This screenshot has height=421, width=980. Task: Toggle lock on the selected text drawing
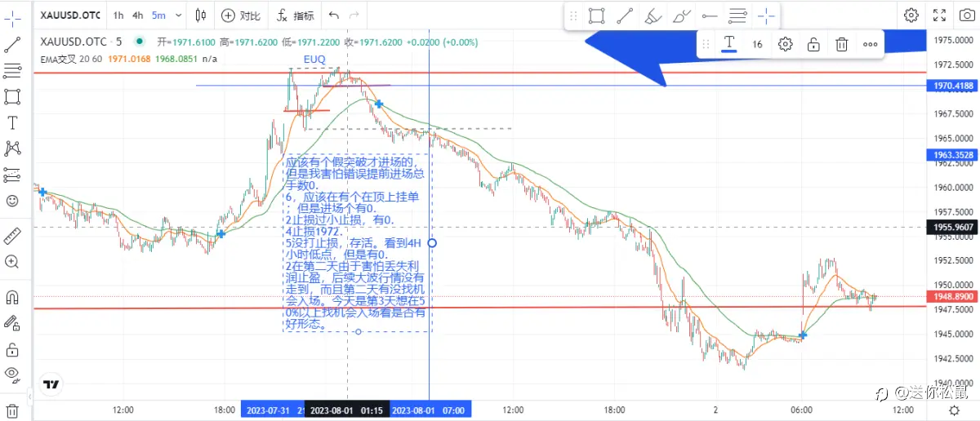[813, 44]
